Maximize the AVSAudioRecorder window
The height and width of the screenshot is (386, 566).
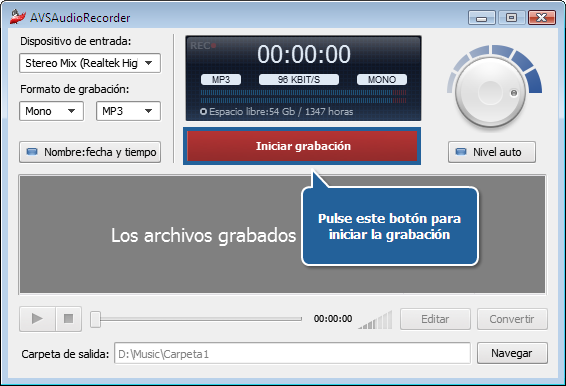pyautogui.click(x=511, y=17)
